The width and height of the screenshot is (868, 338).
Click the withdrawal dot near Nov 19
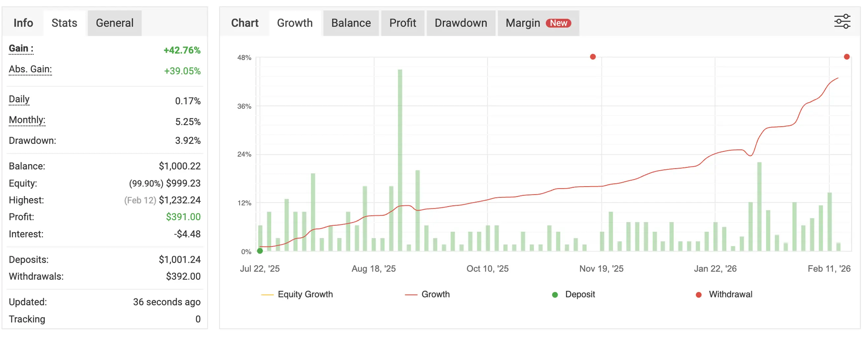click(x=593, y=57)
